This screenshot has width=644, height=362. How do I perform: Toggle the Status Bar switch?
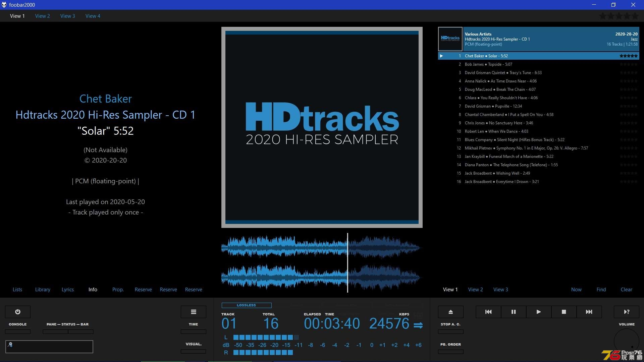point(81,331)
